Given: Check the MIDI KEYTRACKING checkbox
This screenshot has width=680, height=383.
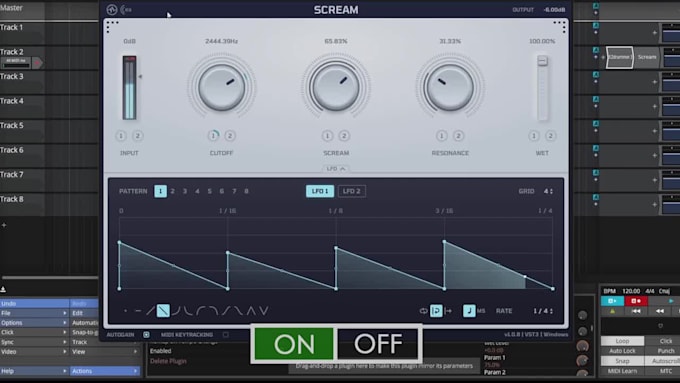Looking at the screenshot, I should click(226, 335).
